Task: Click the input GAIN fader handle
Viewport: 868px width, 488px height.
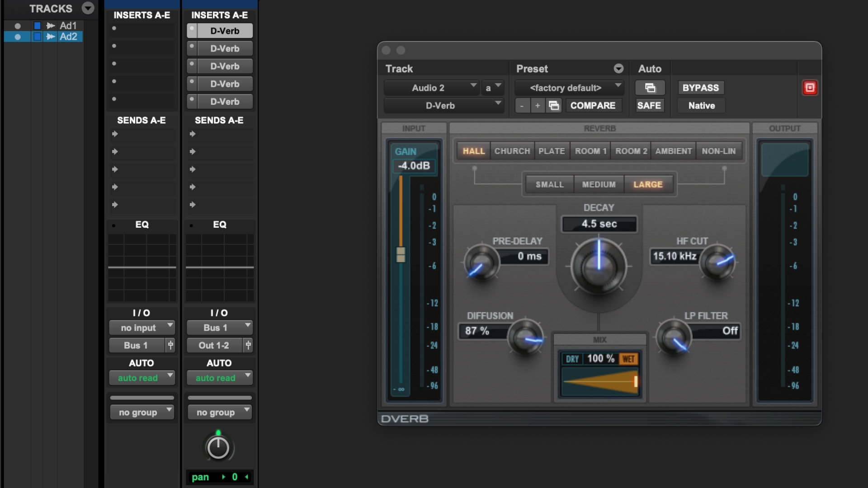Action: pos(401,254)
